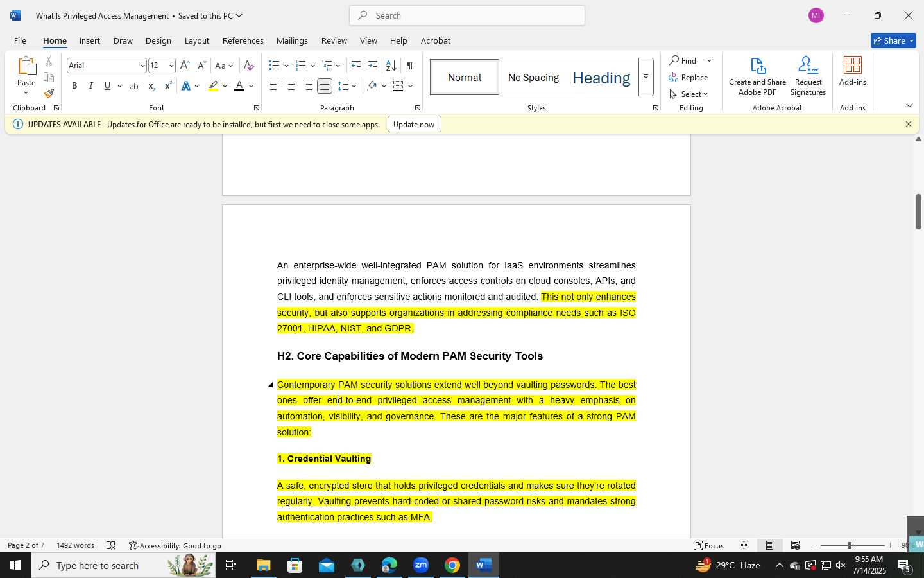Open the proofing check icon in status bar

pos(111,545)
